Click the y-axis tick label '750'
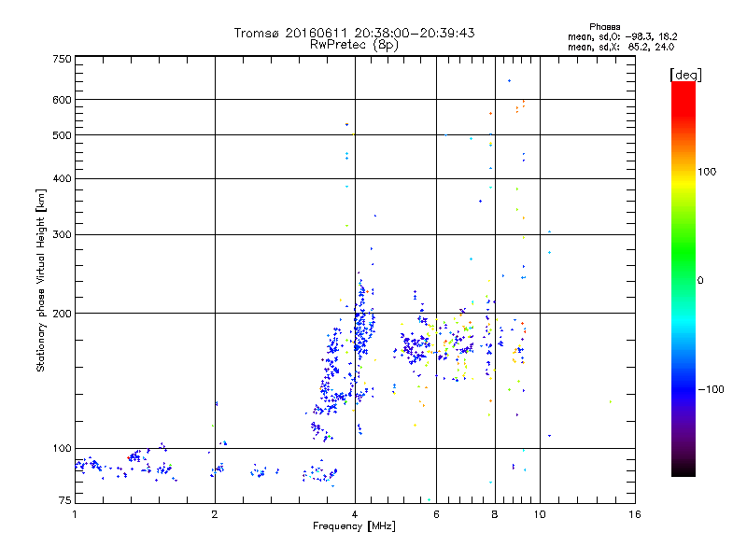The height and width of the screenshot is (560, 747). coord(62,59)
